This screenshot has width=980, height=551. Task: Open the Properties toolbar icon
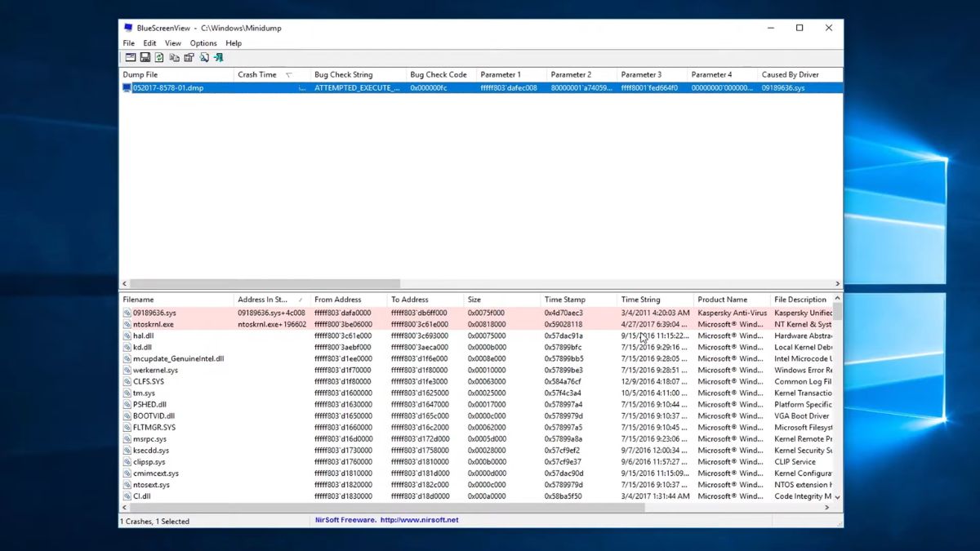click(x=189, y=58)
